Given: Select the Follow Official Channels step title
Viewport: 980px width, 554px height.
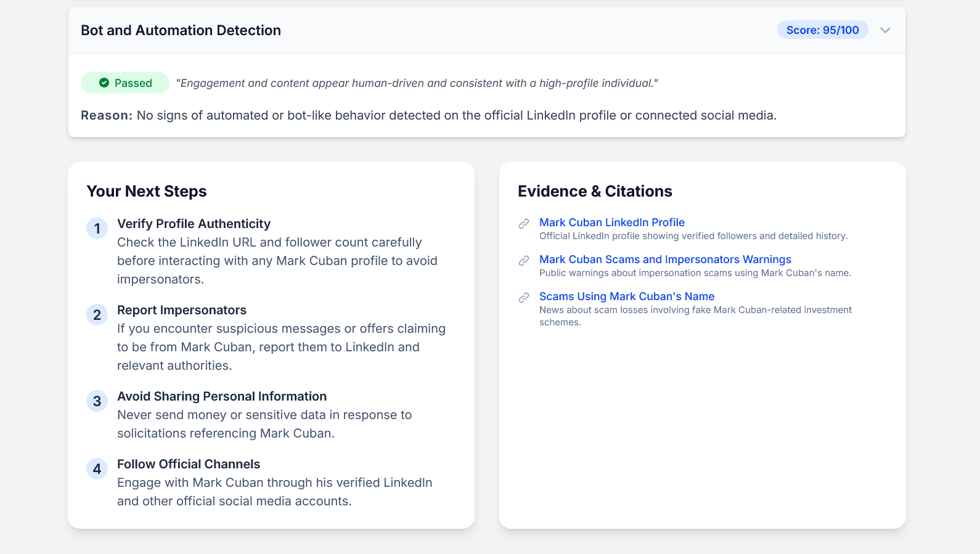Looking at the screenshot, I should (188, 464).
